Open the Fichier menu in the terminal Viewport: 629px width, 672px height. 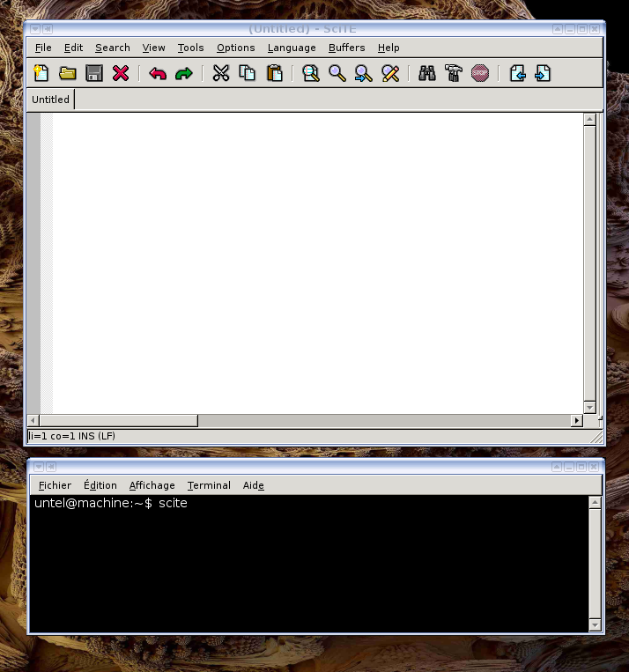55,485
